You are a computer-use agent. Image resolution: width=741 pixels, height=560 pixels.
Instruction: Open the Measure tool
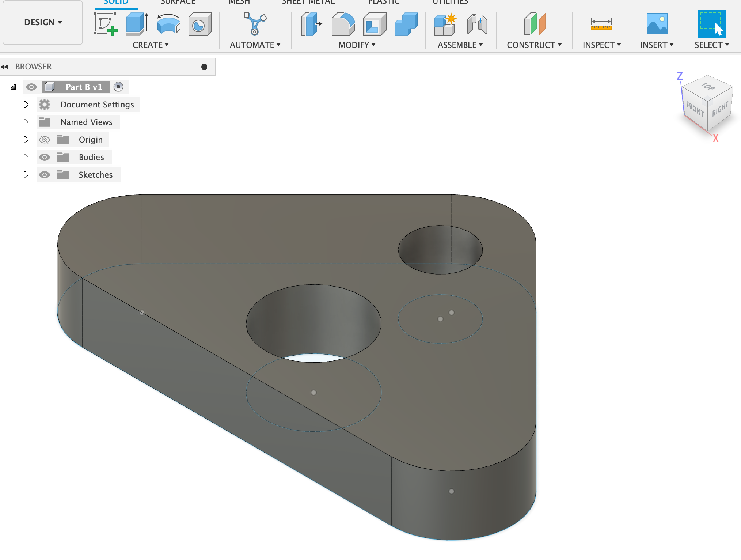[x=601, y=24]
